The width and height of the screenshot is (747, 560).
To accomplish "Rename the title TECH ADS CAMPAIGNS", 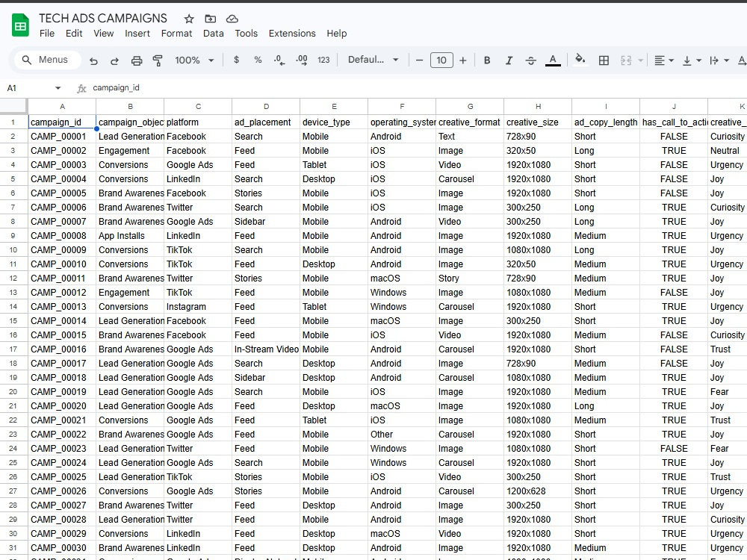I will 103,19.
